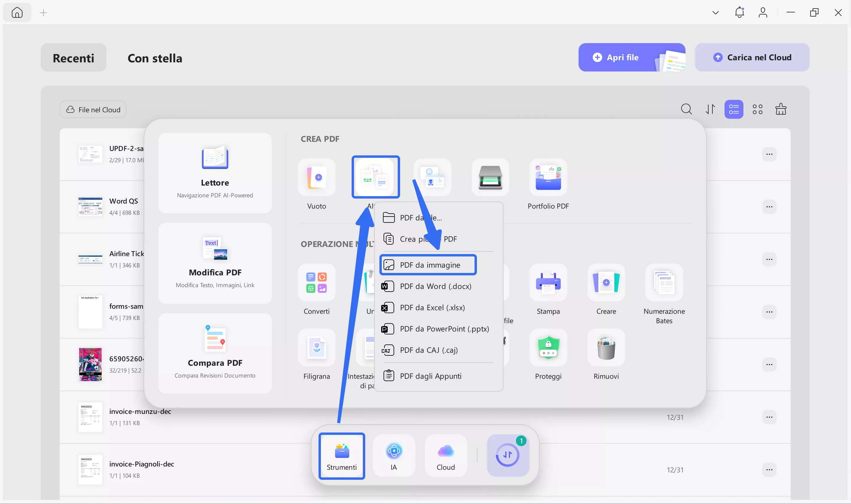Open the cleanup broom icon
Viewport: 851px width, 504px height.
(x=781, y=109)
